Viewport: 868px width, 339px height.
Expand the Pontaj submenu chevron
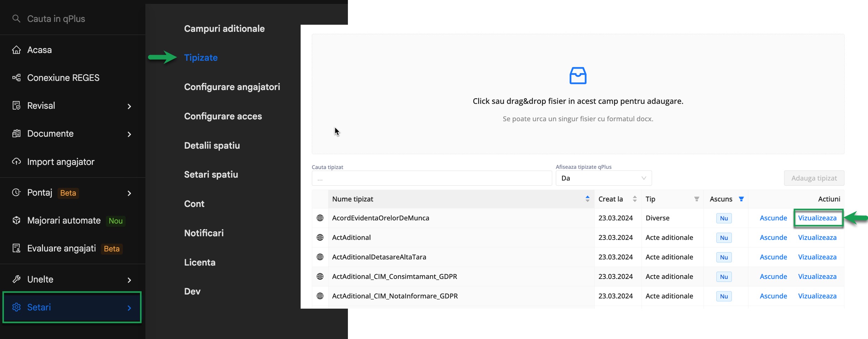click(129, 193)
